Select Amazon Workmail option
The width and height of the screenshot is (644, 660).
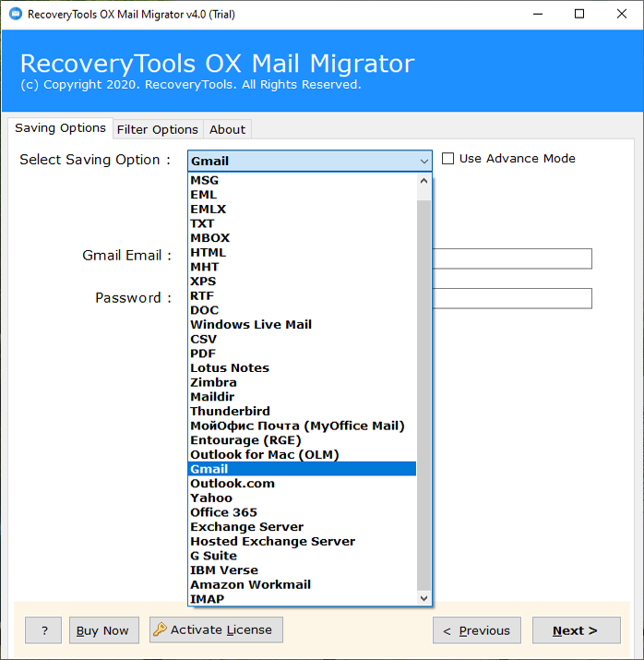click(x=302, y=584)
